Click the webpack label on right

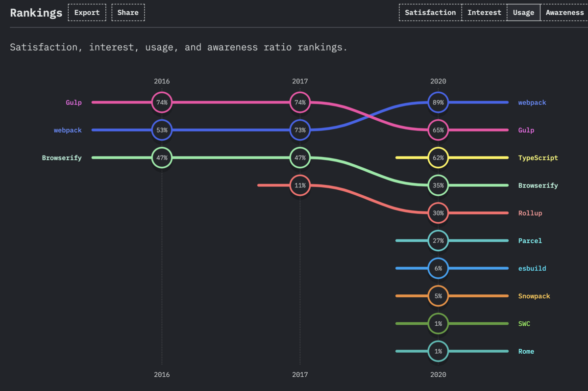tap(532, 103)
